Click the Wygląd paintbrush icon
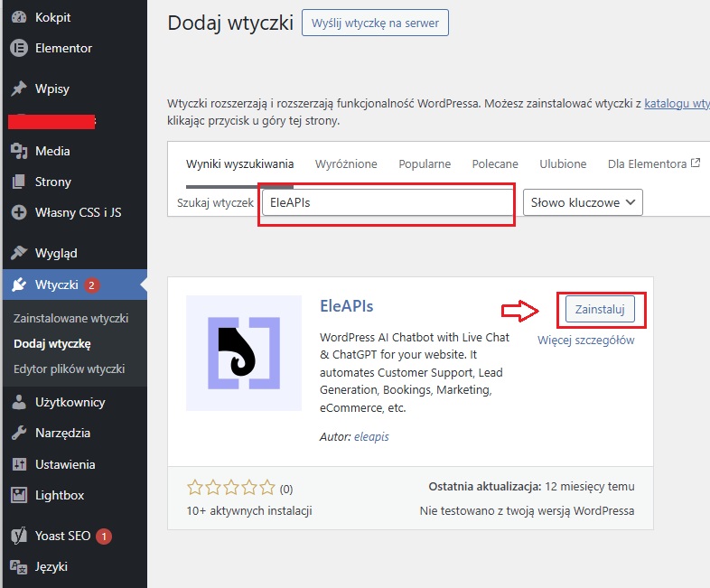The image size is (710, 588). click(x=18, y=253)
